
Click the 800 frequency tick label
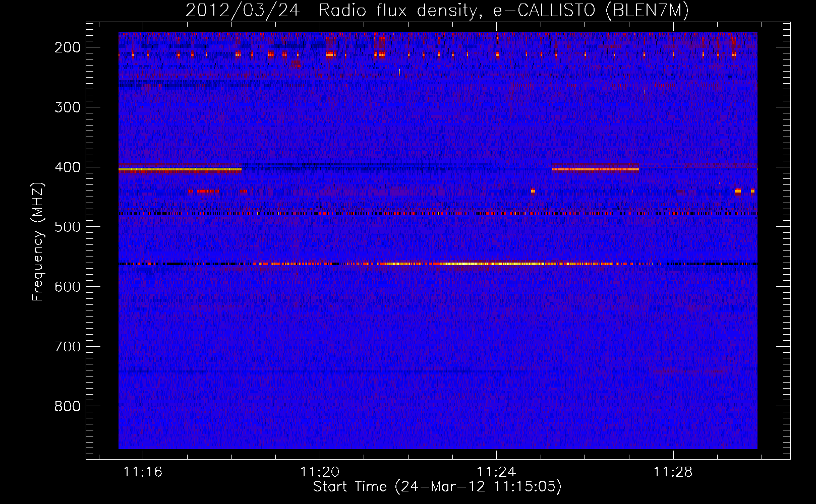[x=68, y=406]
